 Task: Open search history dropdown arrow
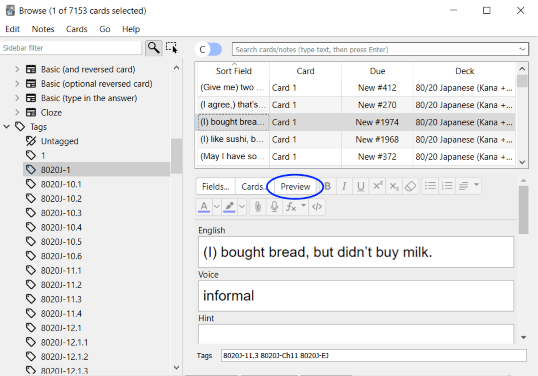click(522, 49)
